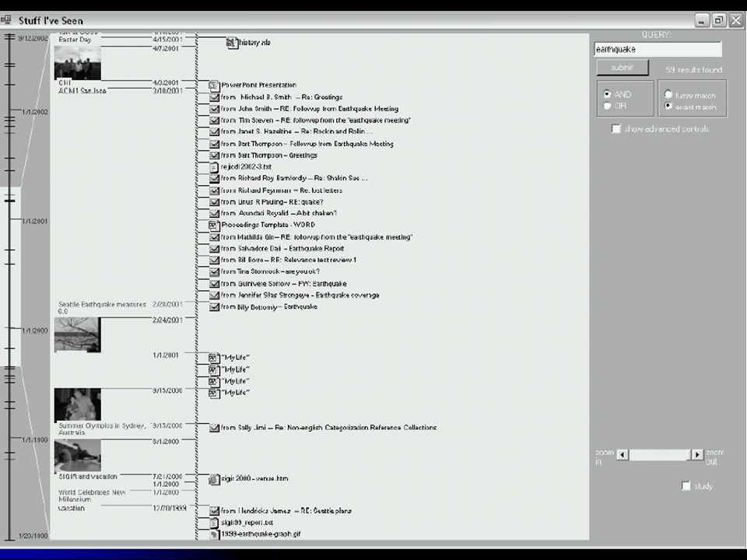
Task: Click mail icon for Bart Thompson Greetings
Action: [x=215, y=156]
